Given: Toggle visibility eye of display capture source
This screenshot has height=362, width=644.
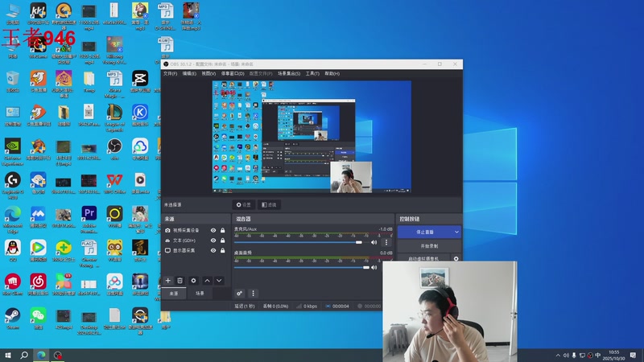Looking at the screenshot, I should 213,250.
